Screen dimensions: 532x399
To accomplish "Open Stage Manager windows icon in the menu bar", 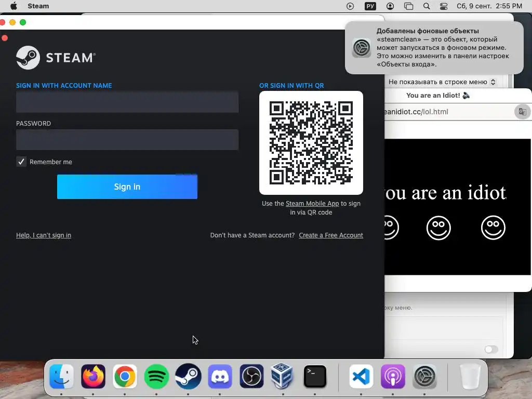I will [x=408, y=6].
